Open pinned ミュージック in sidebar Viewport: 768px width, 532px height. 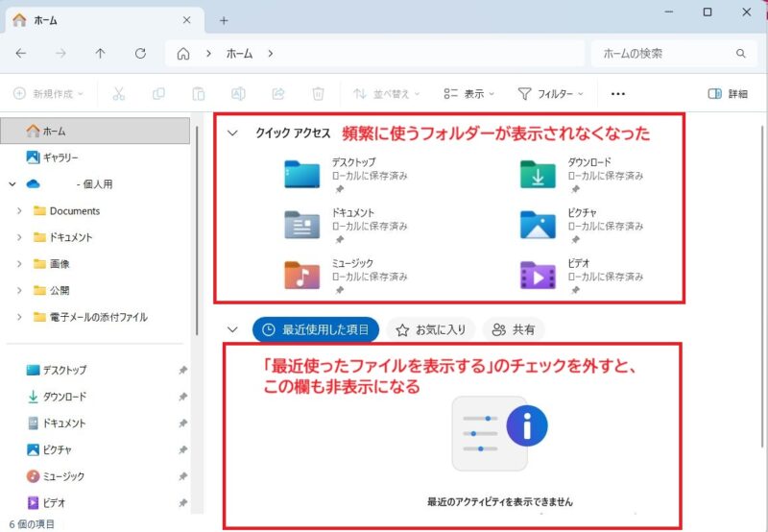coord(56,475)
